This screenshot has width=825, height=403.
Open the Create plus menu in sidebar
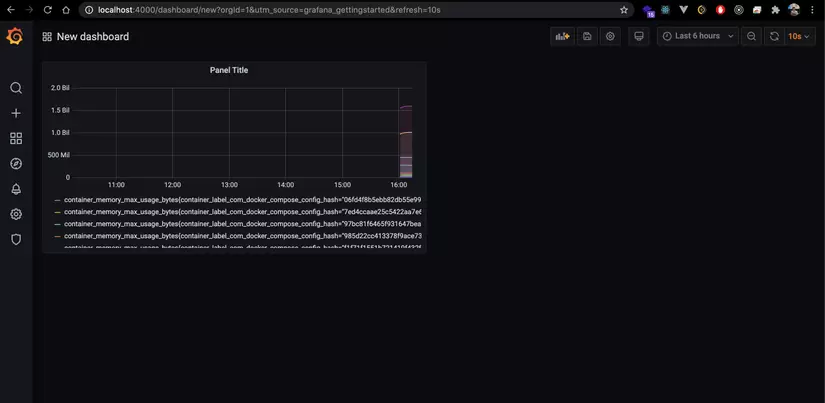[x=16, y=113]
